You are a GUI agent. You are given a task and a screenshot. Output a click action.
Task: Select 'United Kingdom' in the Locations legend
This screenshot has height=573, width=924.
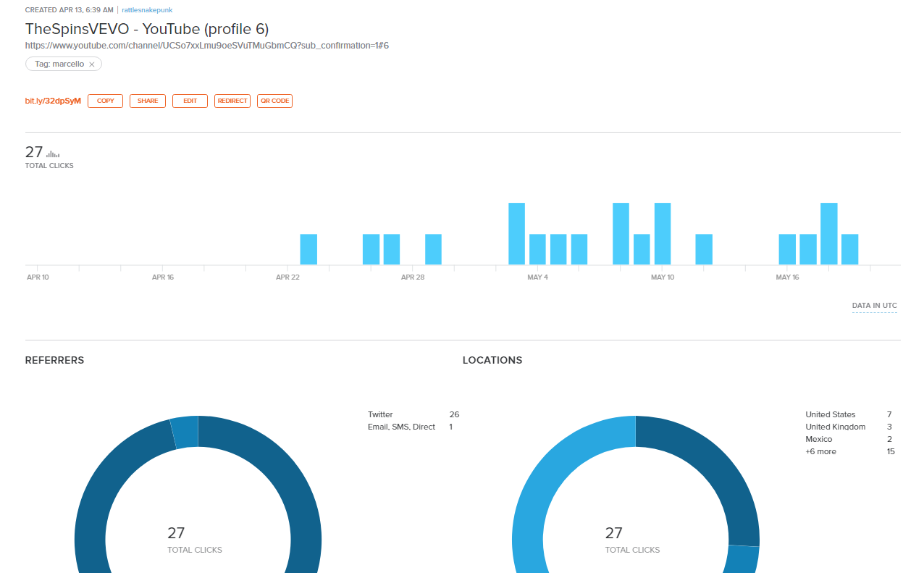click(x=836, y=427)
